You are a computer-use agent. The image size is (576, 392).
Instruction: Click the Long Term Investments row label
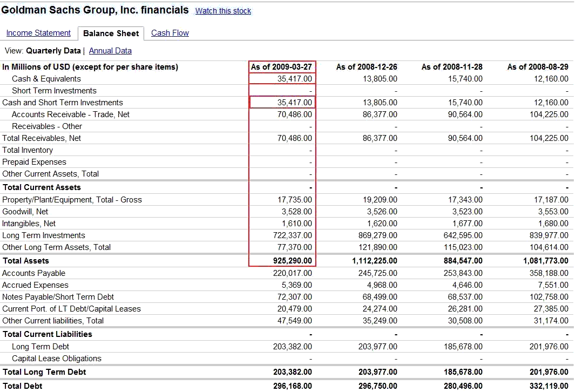(x=44, y=235)
